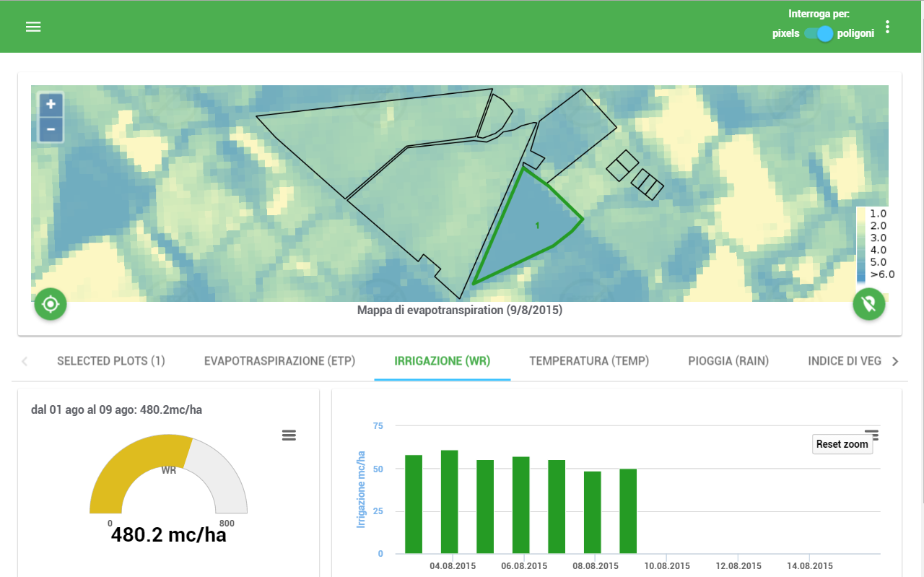
Task: Select the Irrigazione (WR) tab
Action: pos(443,361)
